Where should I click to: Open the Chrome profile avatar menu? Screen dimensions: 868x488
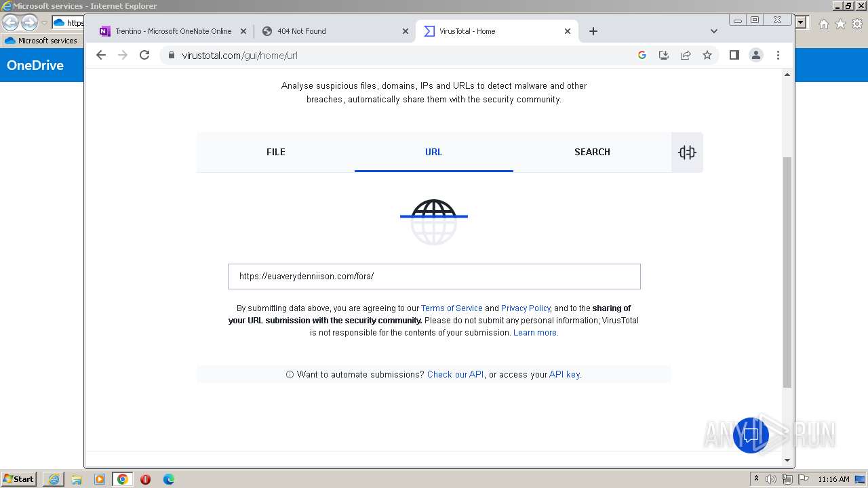pos(756,55)
